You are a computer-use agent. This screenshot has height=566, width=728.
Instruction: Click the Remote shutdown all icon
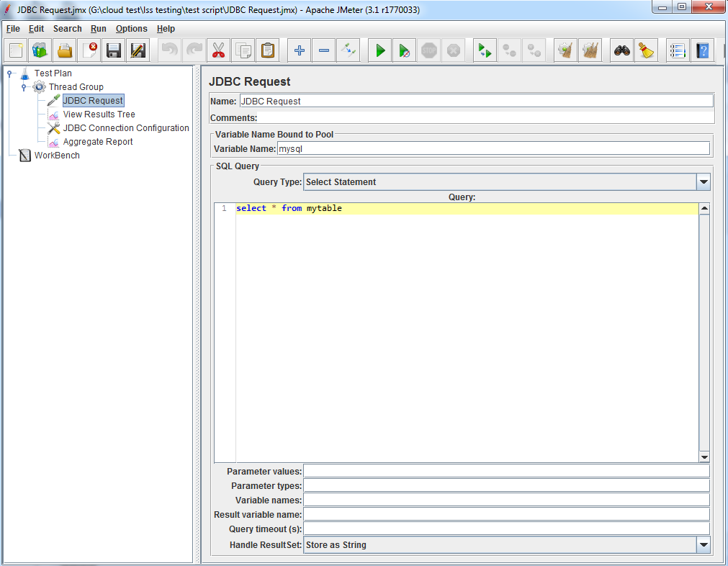pyautogui.click(x=534, y=50)
